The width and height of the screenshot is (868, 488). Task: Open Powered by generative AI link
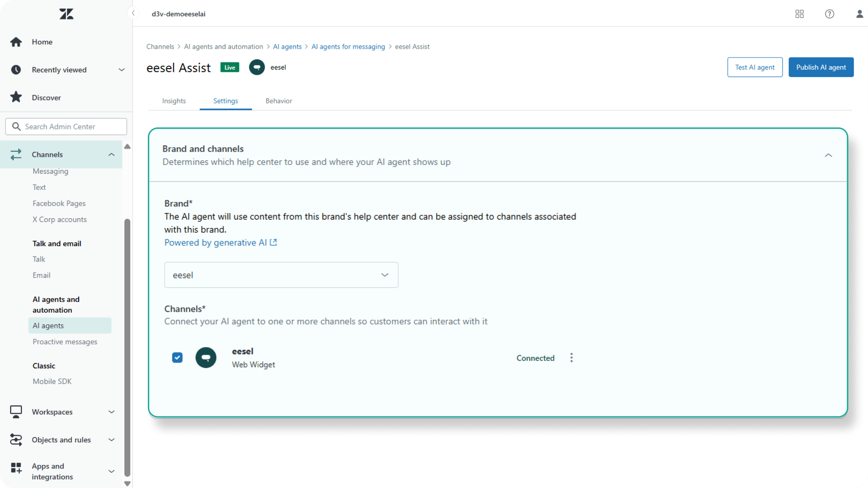[x=221, y=243]
